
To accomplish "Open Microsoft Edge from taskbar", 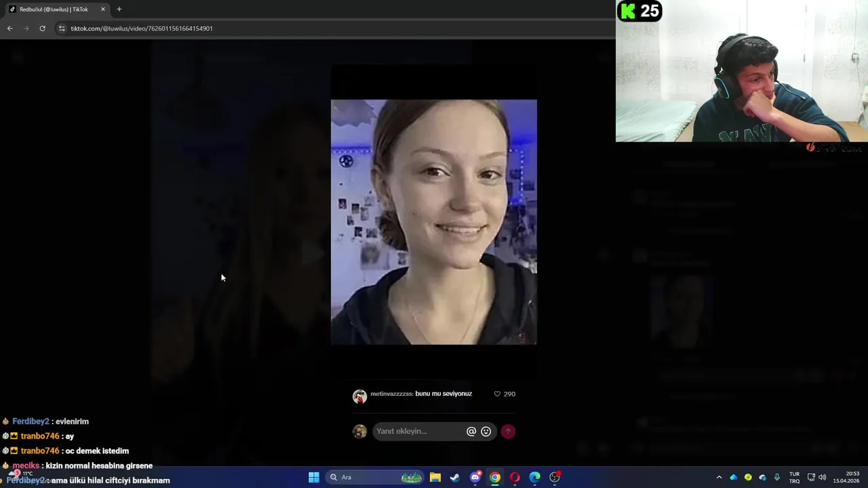I will (x=535, y=477).
